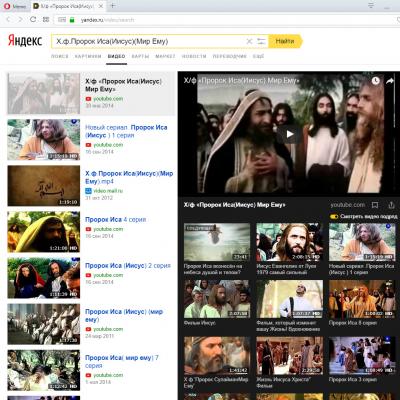Open related video Фильм, который изменит вашу жизнь
The height and width of the screenshot is (400, 400).
[289, 299]
